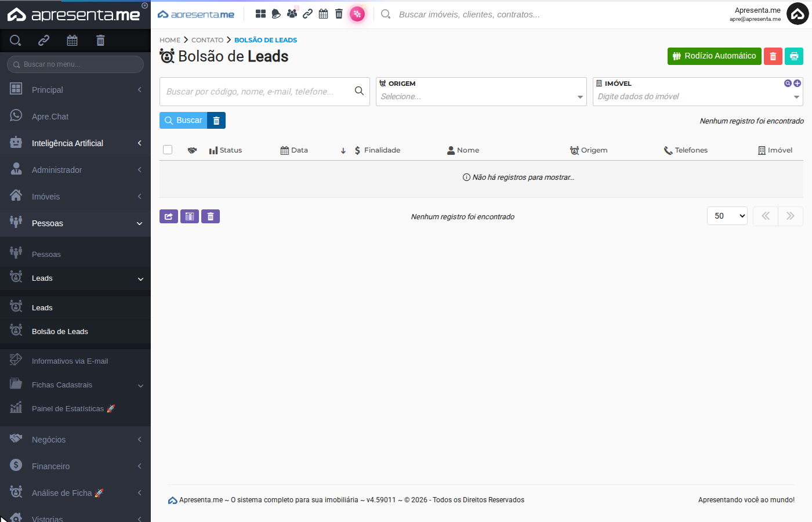812x522 pixels.
Task: Expand the Financeiro sidebar menu
Action: coord(75,466)
